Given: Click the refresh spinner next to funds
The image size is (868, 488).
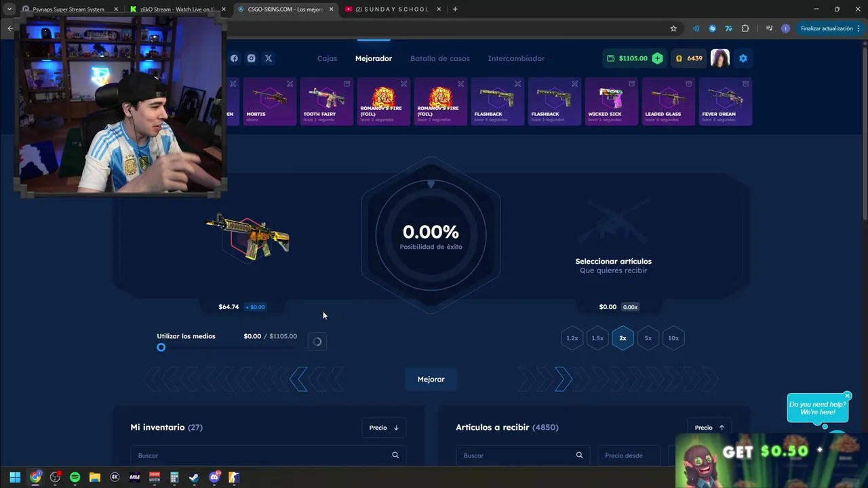Looking at the screenshot, I should coord(317,342).
